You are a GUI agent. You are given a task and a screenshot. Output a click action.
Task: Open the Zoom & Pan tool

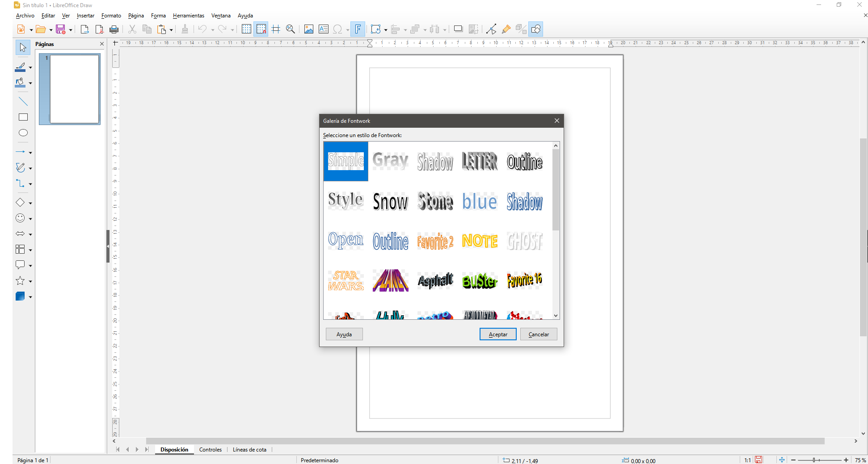[x=291, y=29]
